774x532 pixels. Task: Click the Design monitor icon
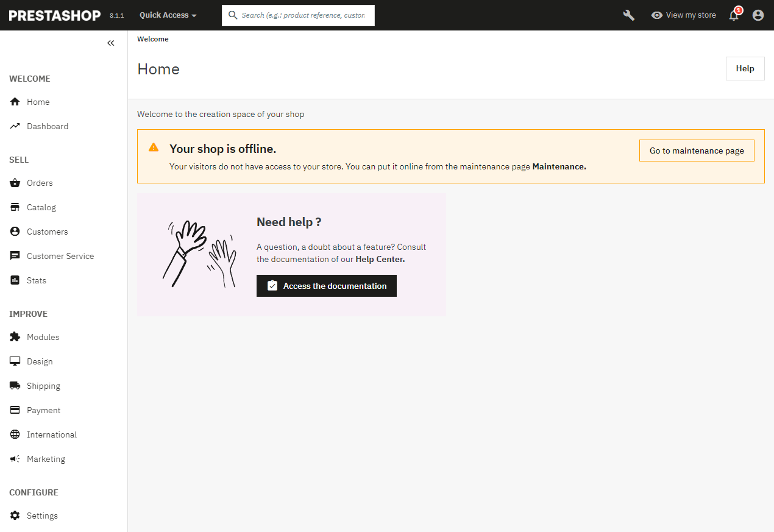tap(15, 361)
